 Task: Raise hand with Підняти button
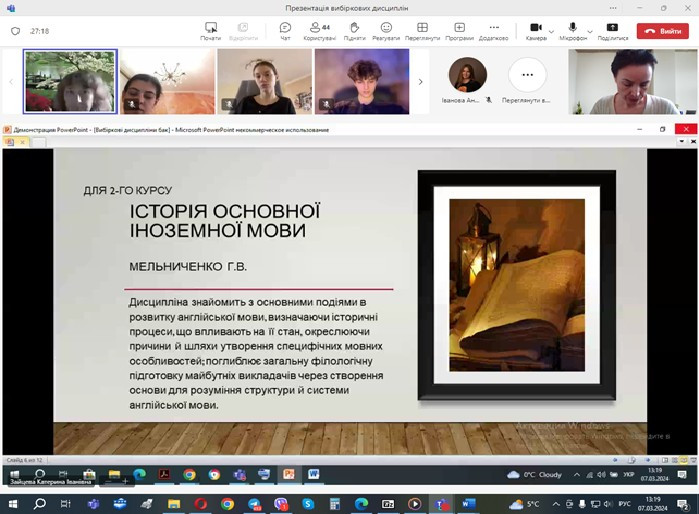(354, 30)
